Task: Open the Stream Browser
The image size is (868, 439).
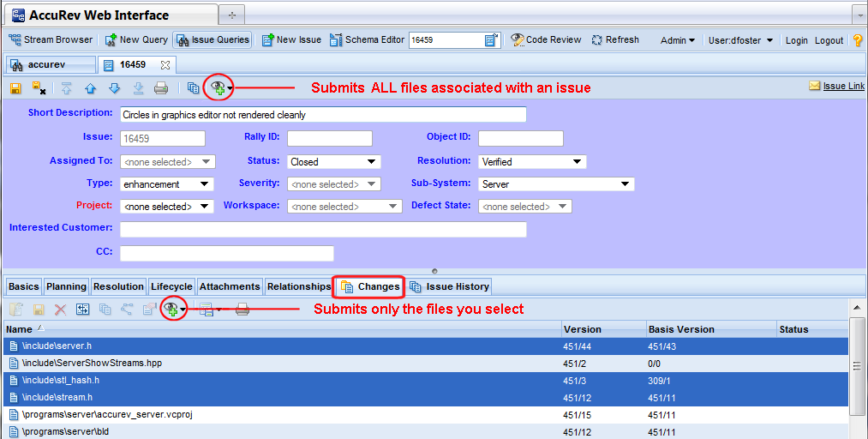Action: pos(51,39)
